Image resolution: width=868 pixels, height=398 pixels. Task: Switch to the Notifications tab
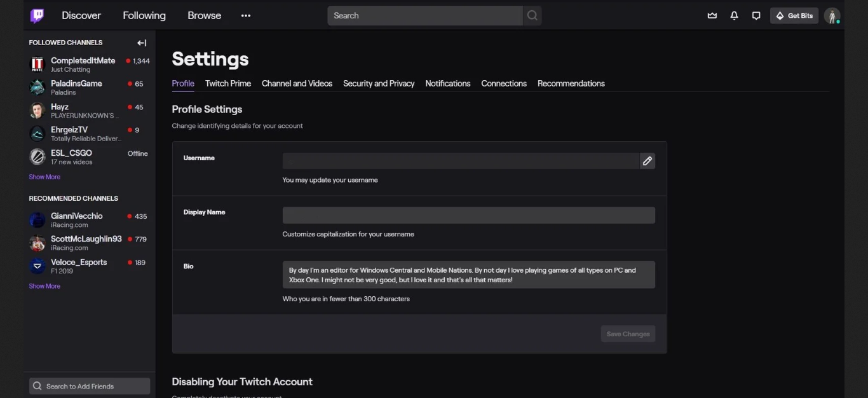coord(448,83)
